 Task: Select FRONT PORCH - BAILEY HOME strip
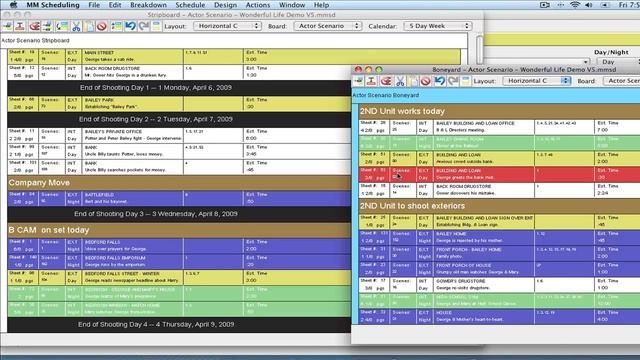click(499, 253)
